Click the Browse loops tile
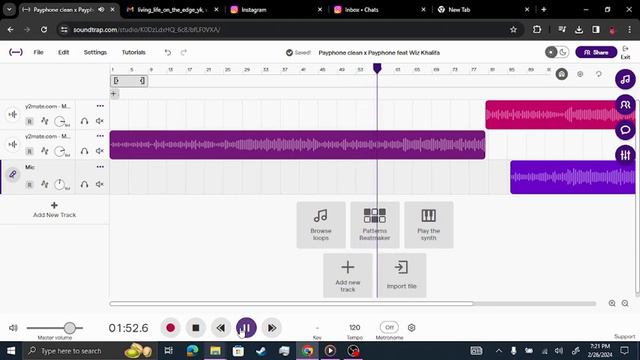Screen dimensions: 640x360 click(321, 224)
